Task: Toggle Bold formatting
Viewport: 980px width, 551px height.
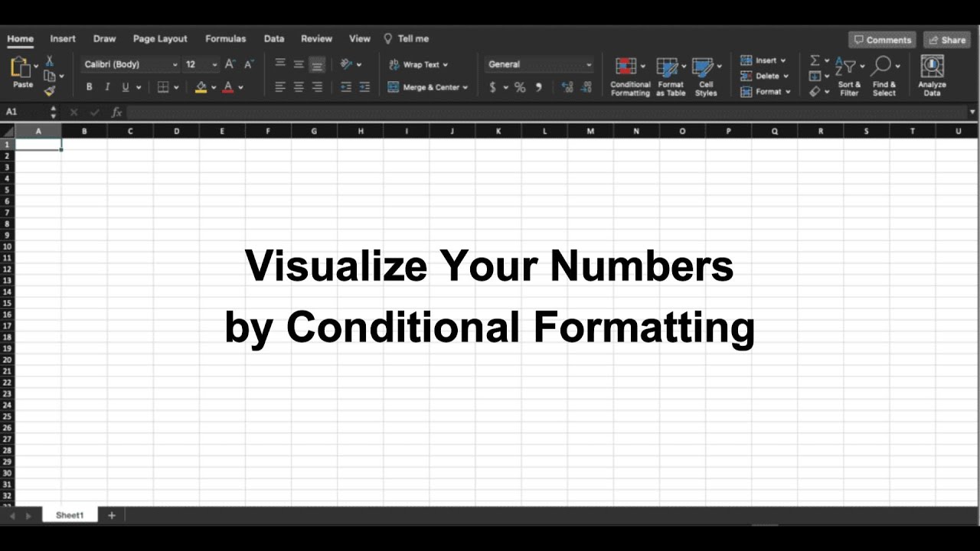Action: [x=89, y=87]
